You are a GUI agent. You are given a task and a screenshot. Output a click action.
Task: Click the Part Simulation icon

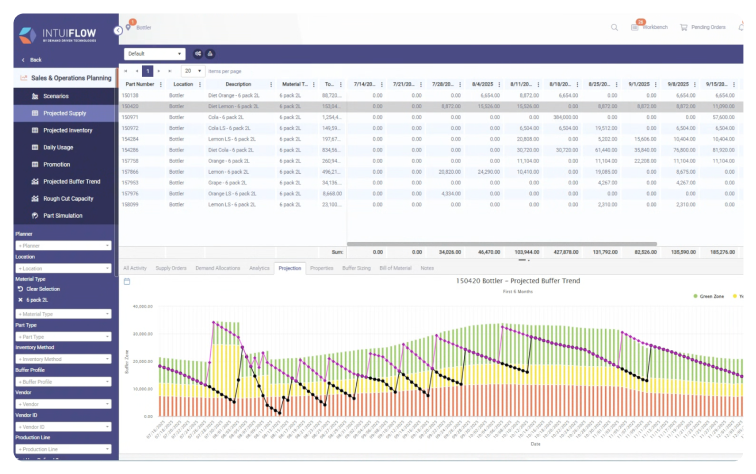pos(35,216)
